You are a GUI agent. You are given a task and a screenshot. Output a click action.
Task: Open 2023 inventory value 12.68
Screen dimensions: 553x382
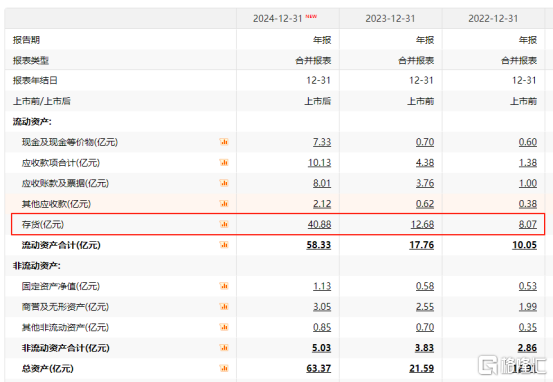(422, 224)
